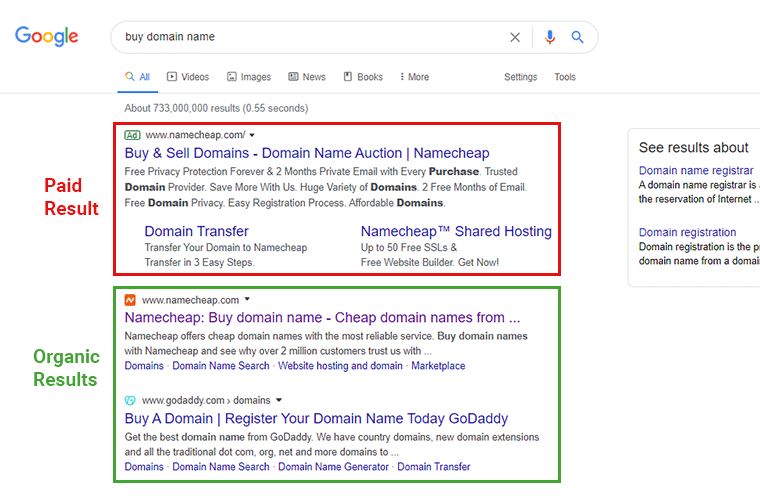Open the Books tab
760x496 pixels.
click(x=363, y=77)
